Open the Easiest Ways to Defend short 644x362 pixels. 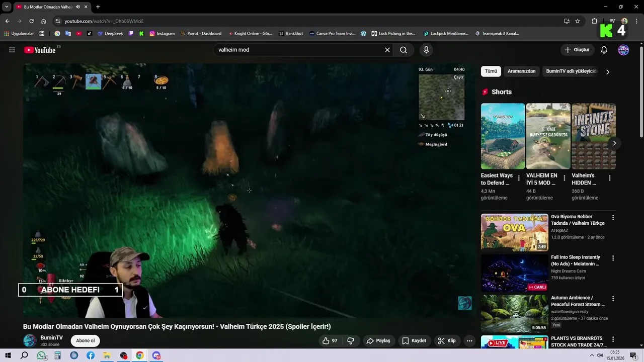tap(503, 136)
